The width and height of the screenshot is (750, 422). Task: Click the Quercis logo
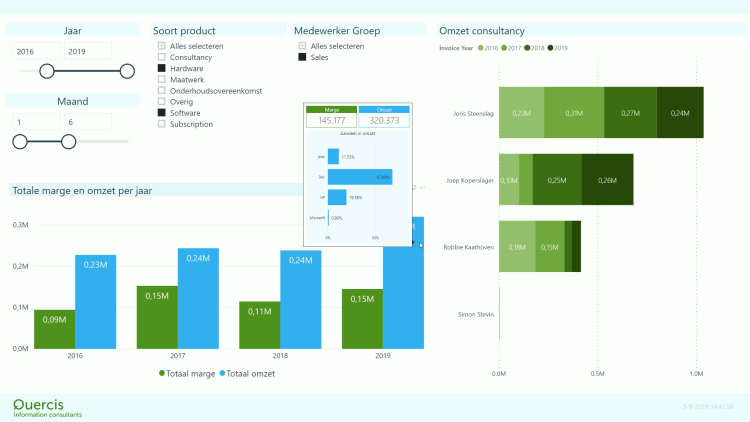[48, 406]
